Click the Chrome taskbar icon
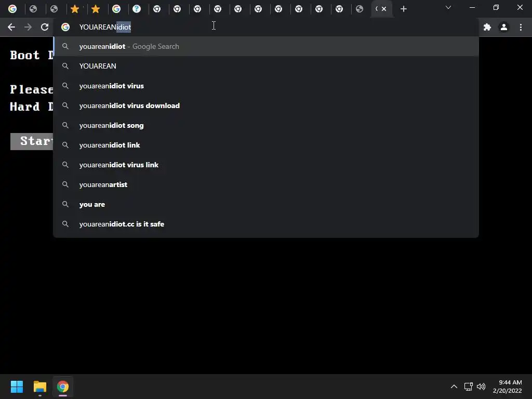 [63, 387]
